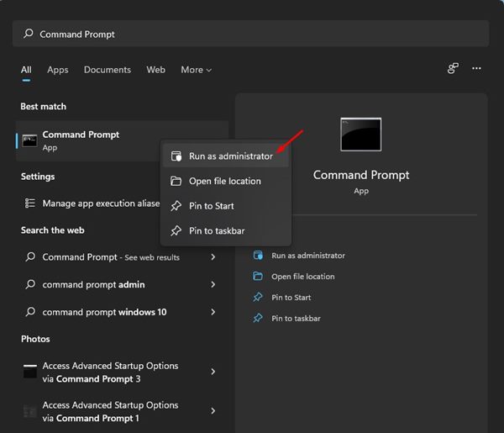The image size is (504, 433).
Task: Choose Run as administrator from the context menu
Action: [x=226, y=156]
